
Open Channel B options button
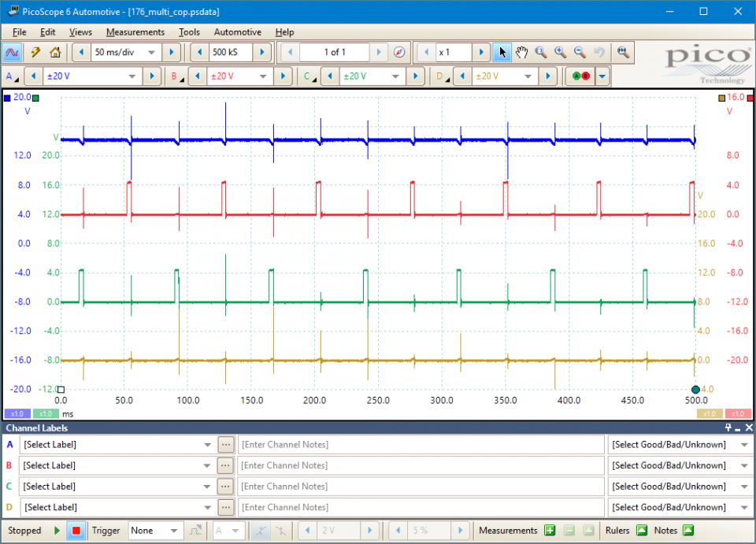pyautogui.click(x=177, y=76)
